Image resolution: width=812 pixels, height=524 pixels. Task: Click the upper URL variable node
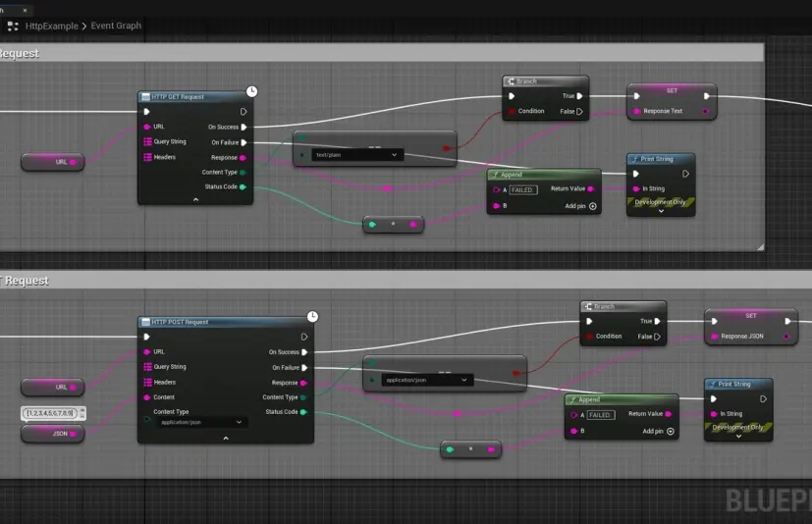(x=53, y=162)
